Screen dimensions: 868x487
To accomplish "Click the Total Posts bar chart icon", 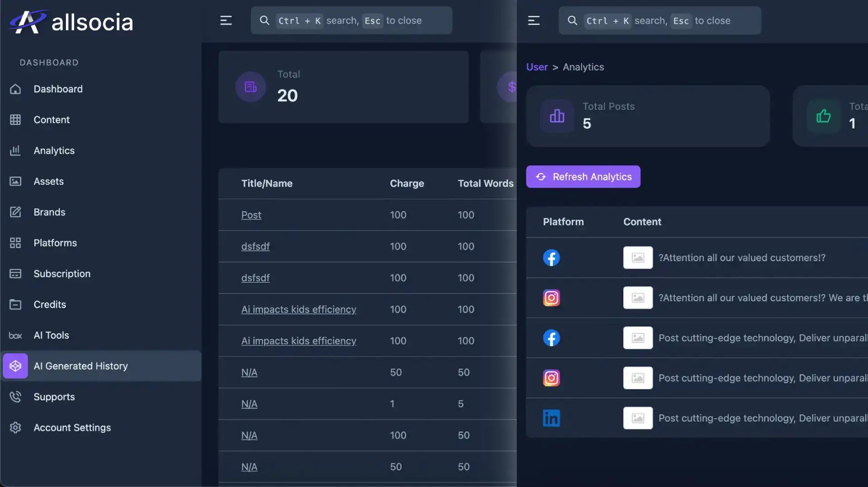I will pos(557,116).
